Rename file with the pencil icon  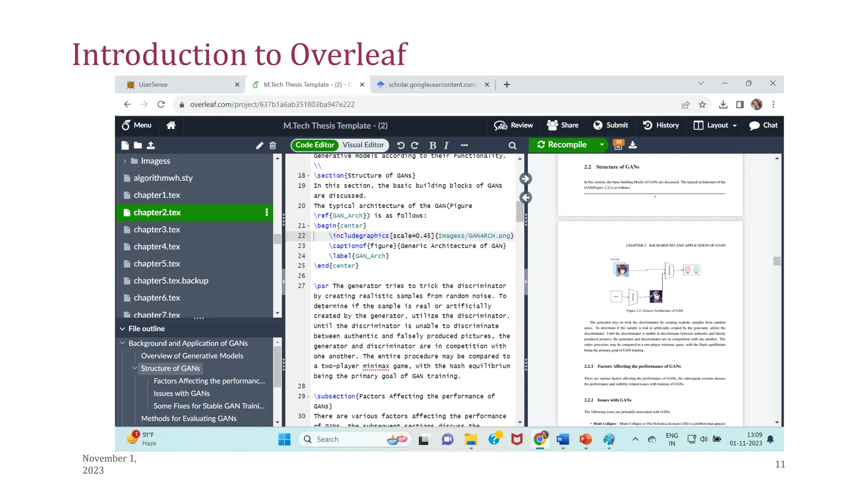click(260, 145)
